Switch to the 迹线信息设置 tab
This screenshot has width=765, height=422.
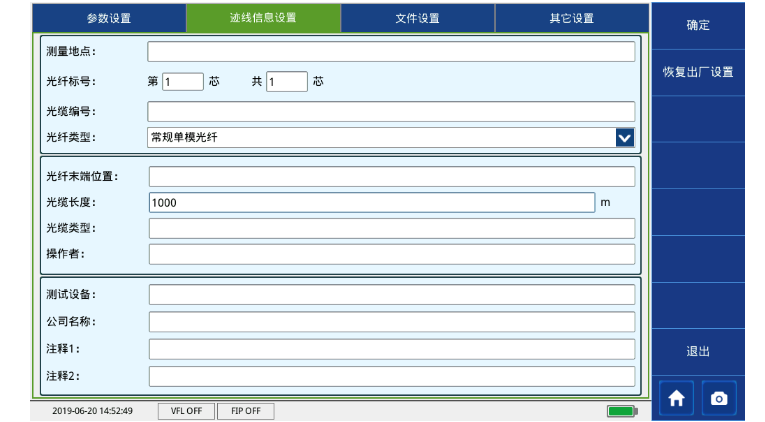coord(263,18)
